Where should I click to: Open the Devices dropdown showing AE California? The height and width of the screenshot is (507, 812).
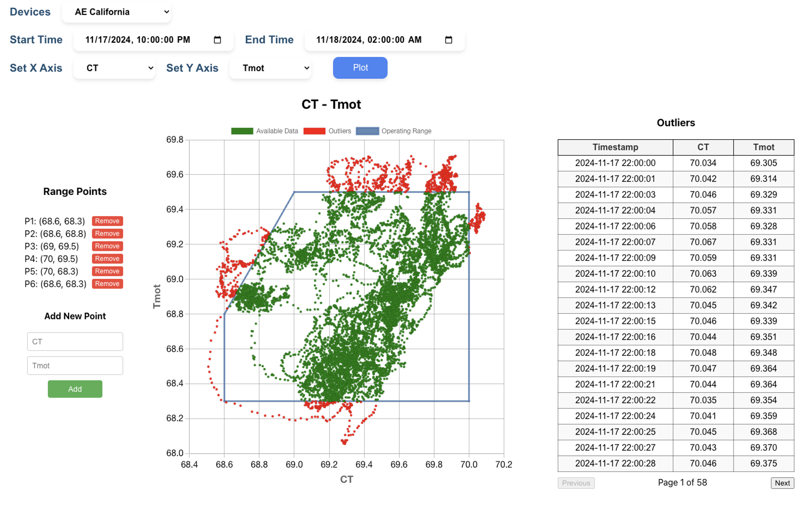coord(116,12)
